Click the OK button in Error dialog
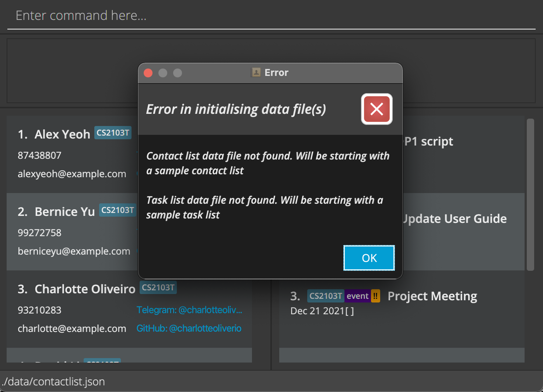 tap(369, 258)
